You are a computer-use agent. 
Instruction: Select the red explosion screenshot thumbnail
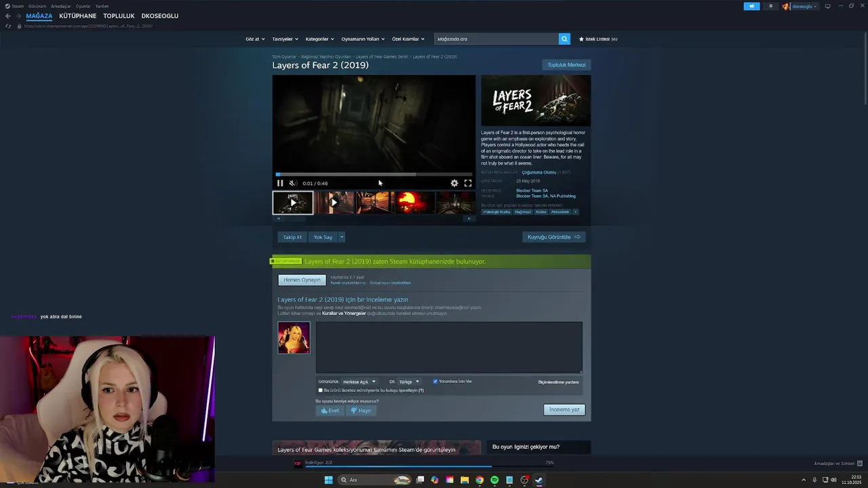coord(414,203)
